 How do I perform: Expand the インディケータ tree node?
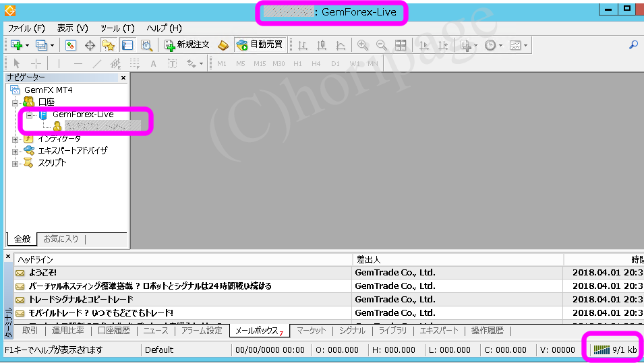pyautogui.click(x=16, y=139)
